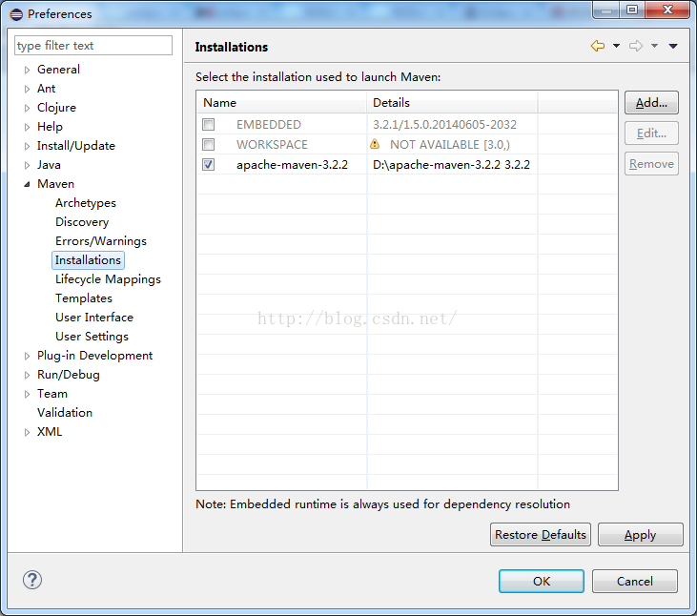
Task: Select Templates under Maven
Action: click(x=84, y=298)
